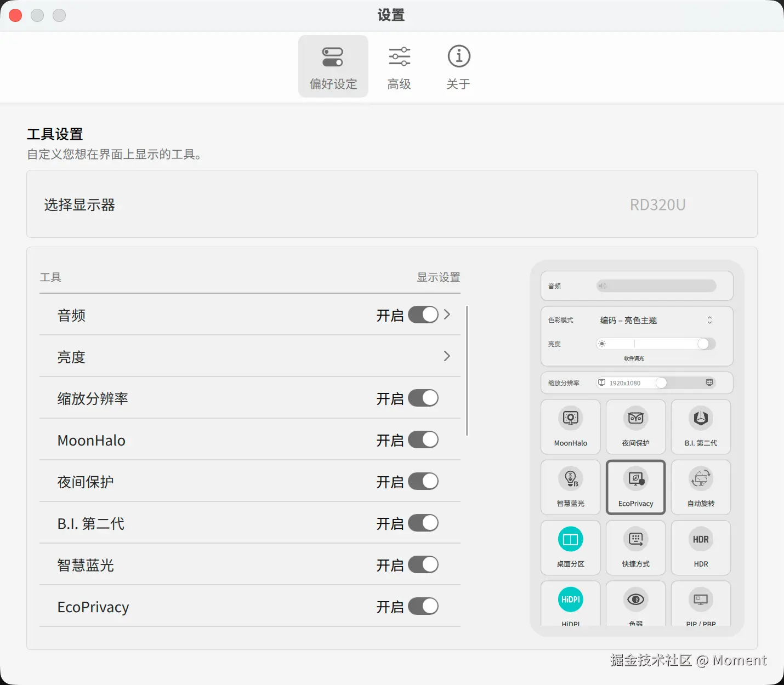Disable the MoonHalo toggle in the list
Screen dimensions: 784x685
click(x=423, y=439)
